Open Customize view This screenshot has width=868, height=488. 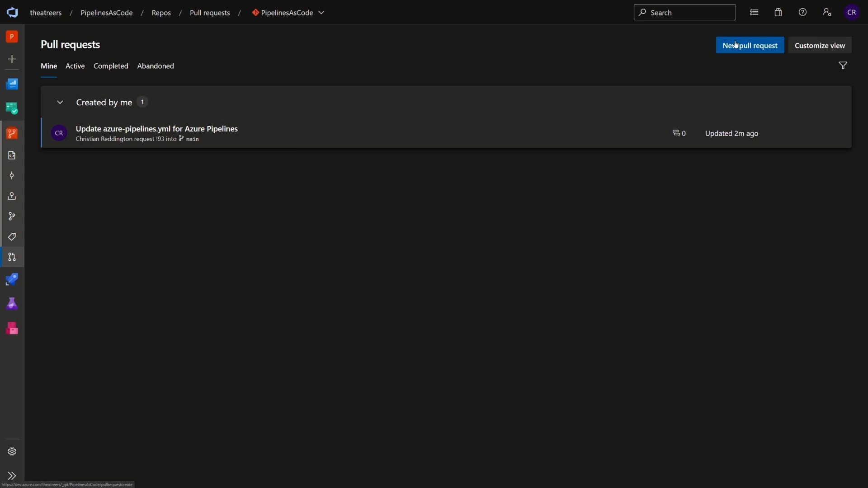coord(820,45)
